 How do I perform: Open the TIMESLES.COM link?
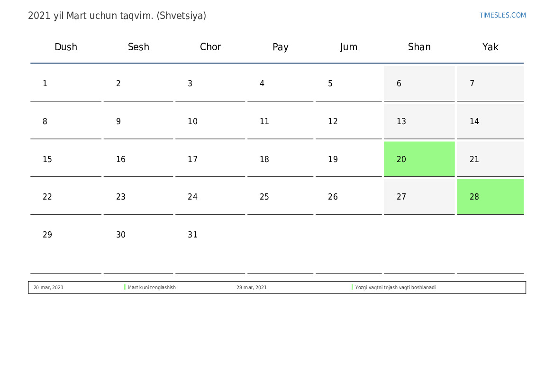502,15
